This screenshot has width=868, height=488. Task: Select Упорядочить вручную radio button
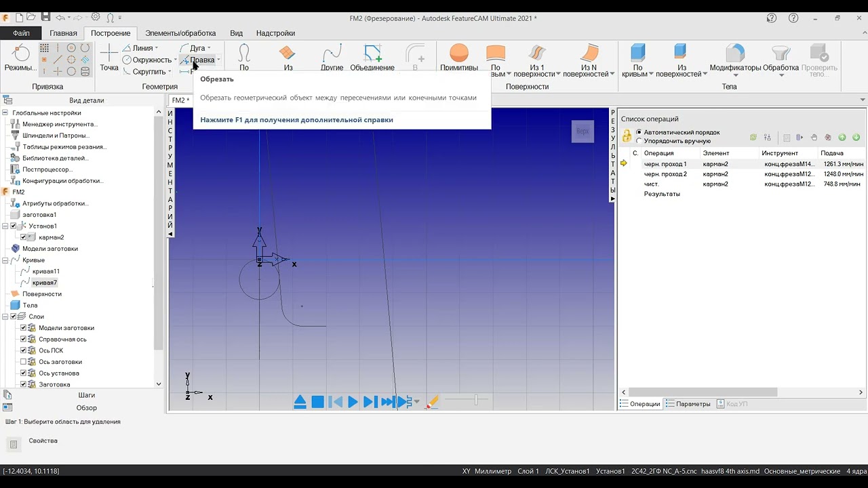[639, 141]
